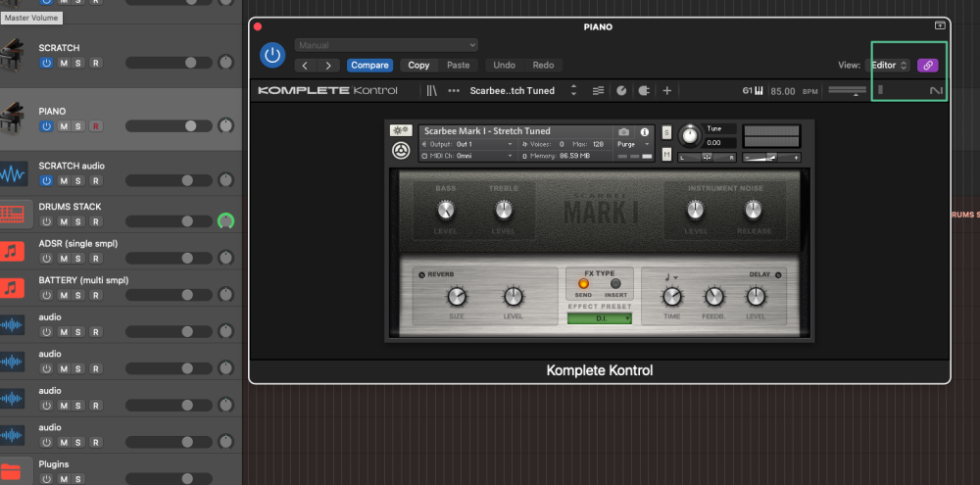This screenshot has width=980, height=485.
Task: Click the SCRATCH audio waveform icon
Action: pyautogui.click(x=12, y=173)
